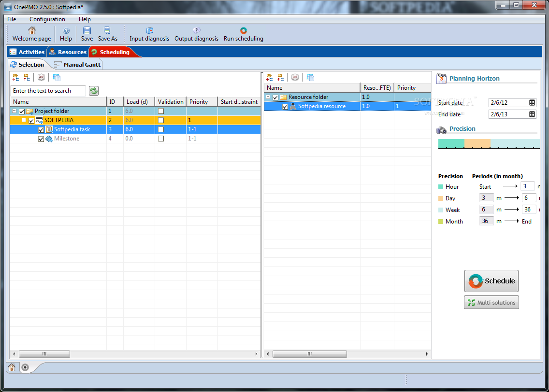Collapse all in activities panel toolbar
The width and height of the screenshot is (549, 392).
click(27, 77)
